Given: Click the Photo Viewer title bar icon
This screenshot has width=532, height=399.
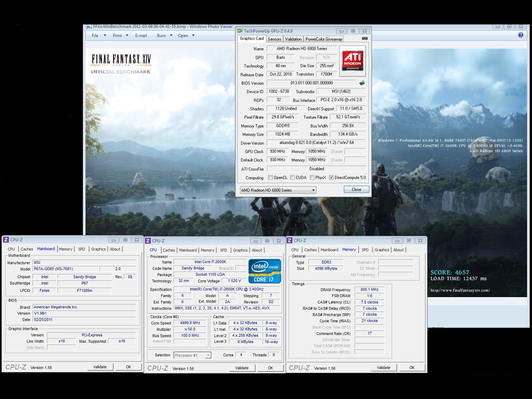Looking at the screenshot, I should (89, 26).
